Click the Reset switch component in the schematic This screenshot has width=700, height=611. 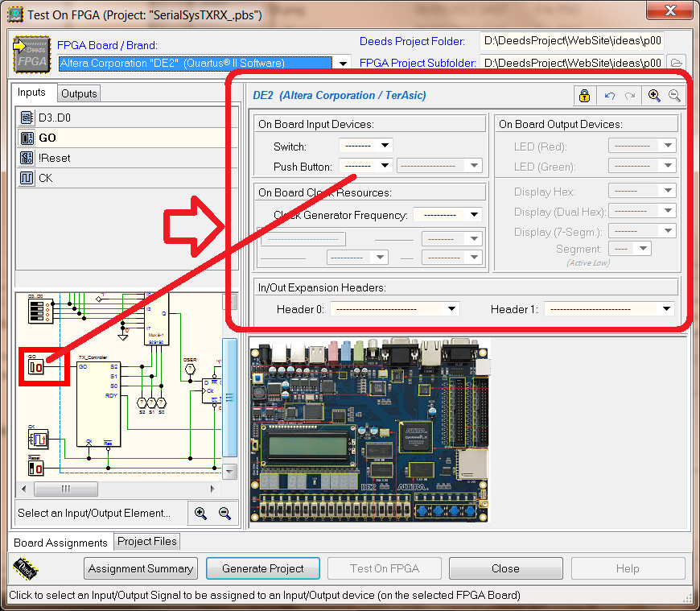coord(35,468)
